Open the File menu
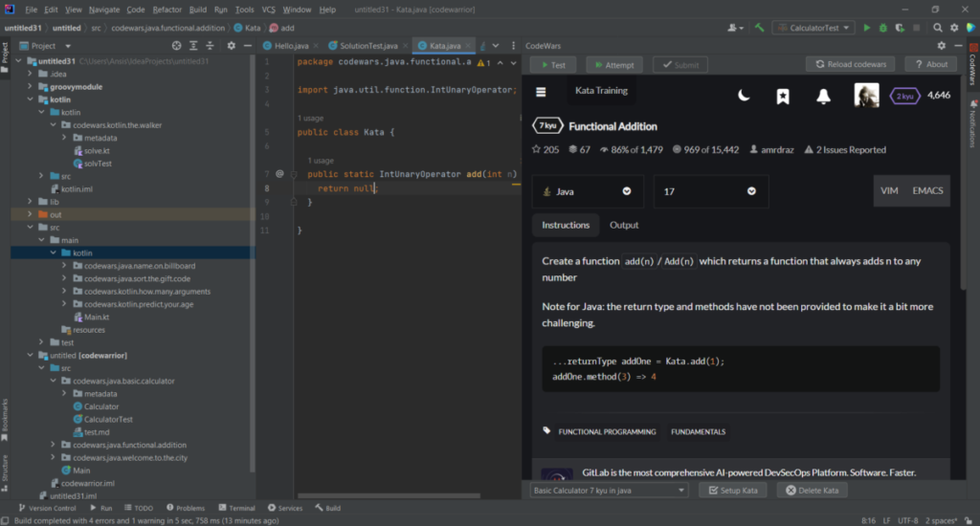This screenshot has height=526, width=980. point(31,10)
